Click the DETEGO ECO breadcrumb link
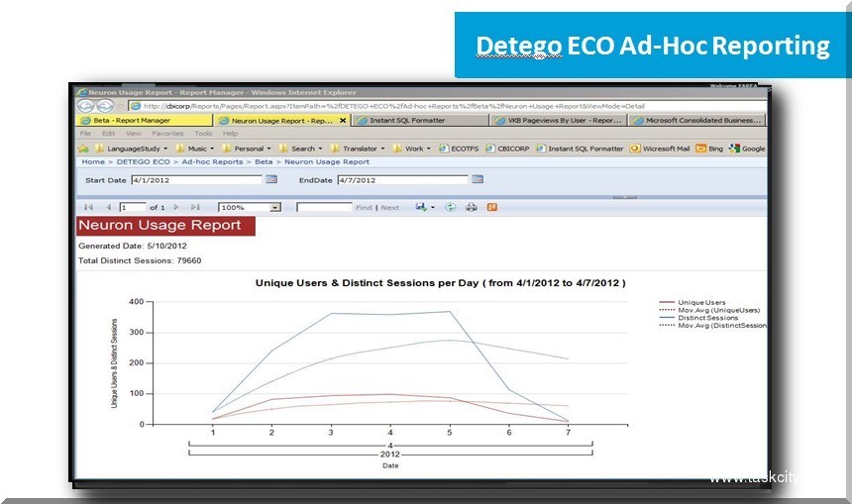Screen dimensions: 852x504 [x=143, y=161]
